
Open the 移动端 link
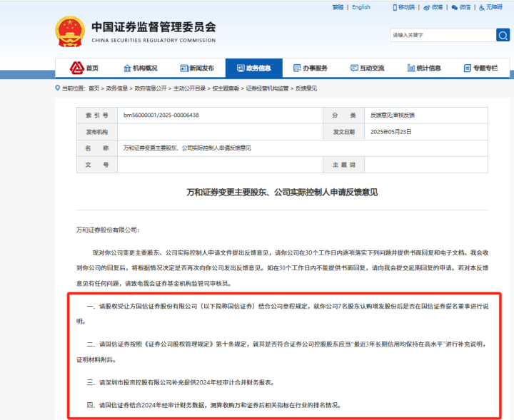pyautogui.click(x=406, y=7)
